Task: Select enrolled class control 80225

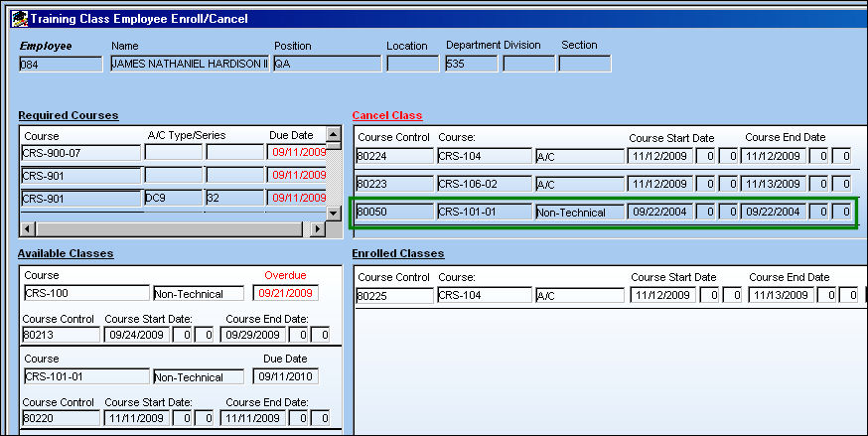Action: (x=394, y=295)
